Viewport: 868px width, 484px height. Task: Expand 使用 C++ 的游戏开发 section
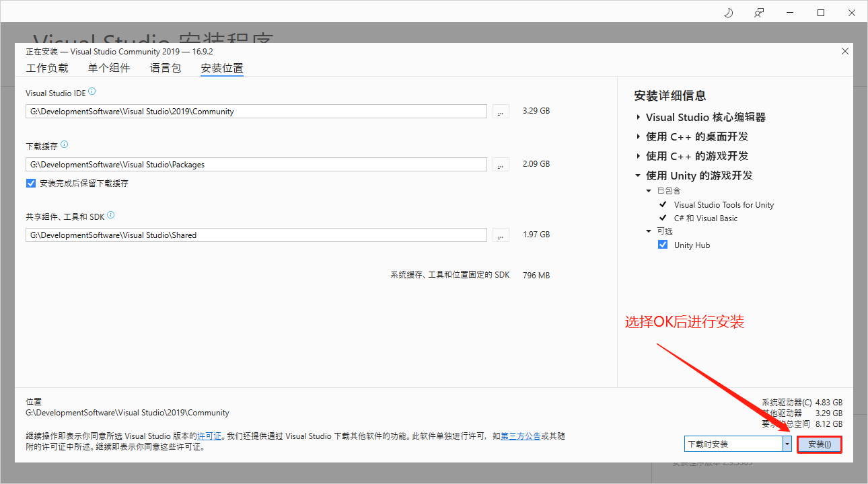[x=638, y=157]
